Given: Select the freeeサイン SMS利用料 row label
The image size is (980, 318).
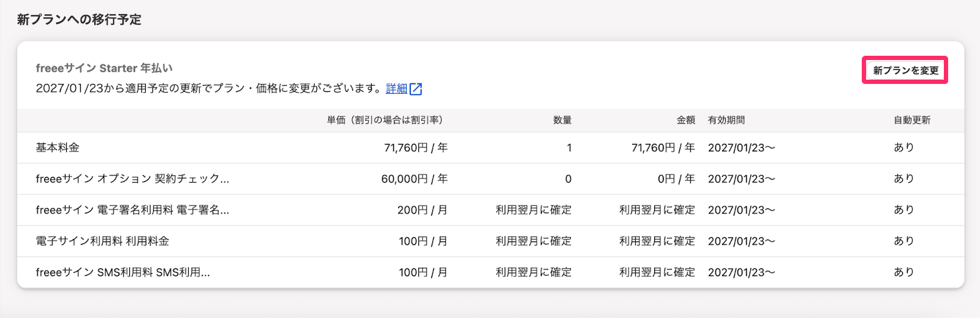Looking at the screenshot, I should click(123, 273).
